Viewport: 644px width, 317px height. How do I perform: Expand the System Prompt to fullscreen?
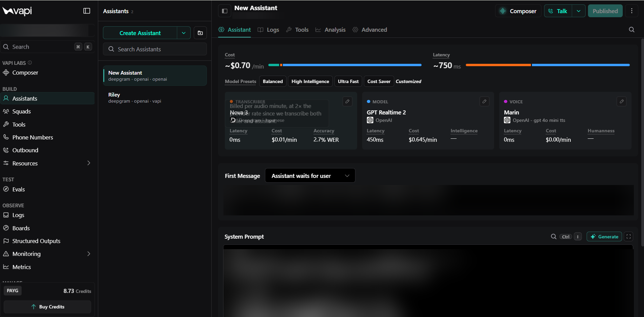pyautogui.click(x=628, y=237)
